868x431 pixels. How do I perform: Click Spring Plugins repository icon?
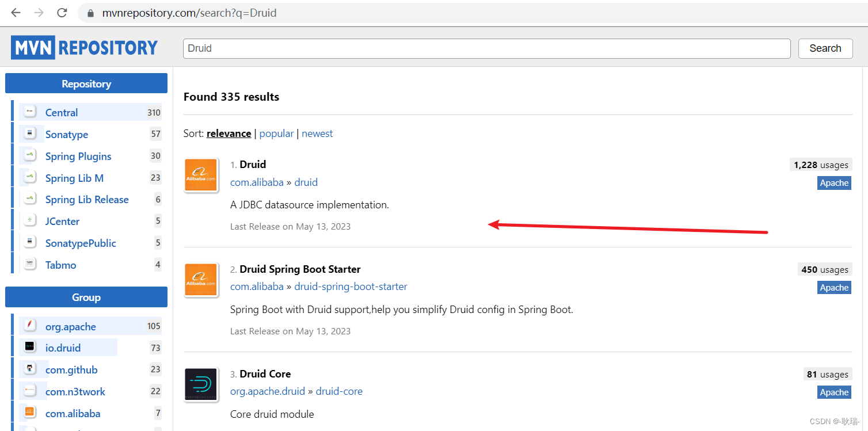(30, 156)
